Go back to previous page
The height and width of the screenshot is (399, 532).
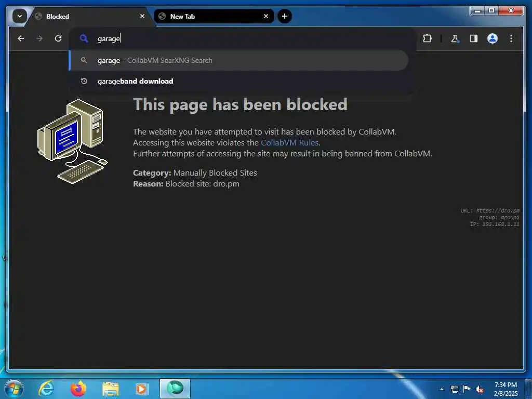(21, 38)
